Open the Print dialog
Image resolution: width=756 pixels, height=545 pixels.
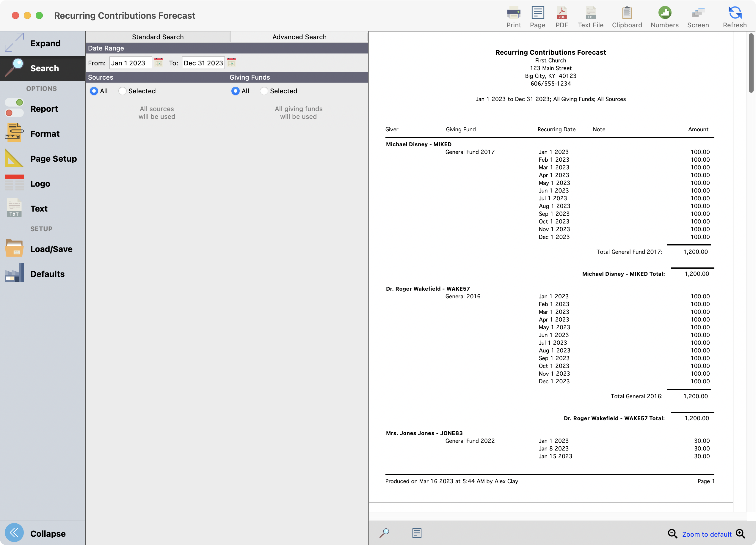[513, 16]
